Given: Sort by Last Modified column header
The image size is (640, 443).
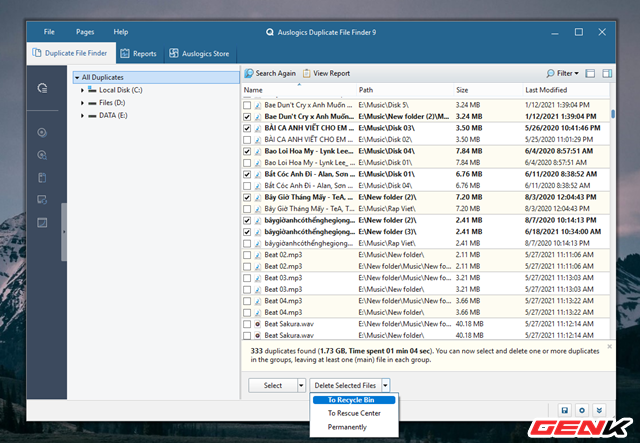Looking at the screenshot, I should [566, 90].
